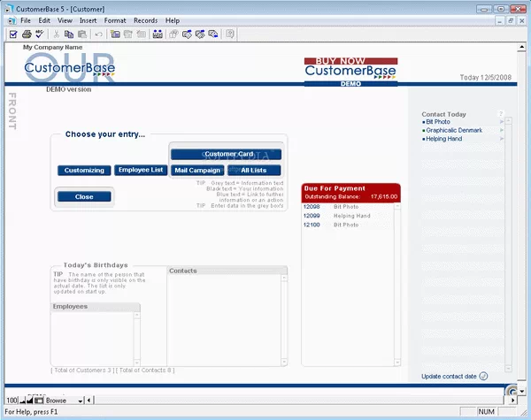Image resolution: width=531 pixels, height=420 pixels.
Task: Toggle the Update contact date check circle
Action: coord(483,376)
